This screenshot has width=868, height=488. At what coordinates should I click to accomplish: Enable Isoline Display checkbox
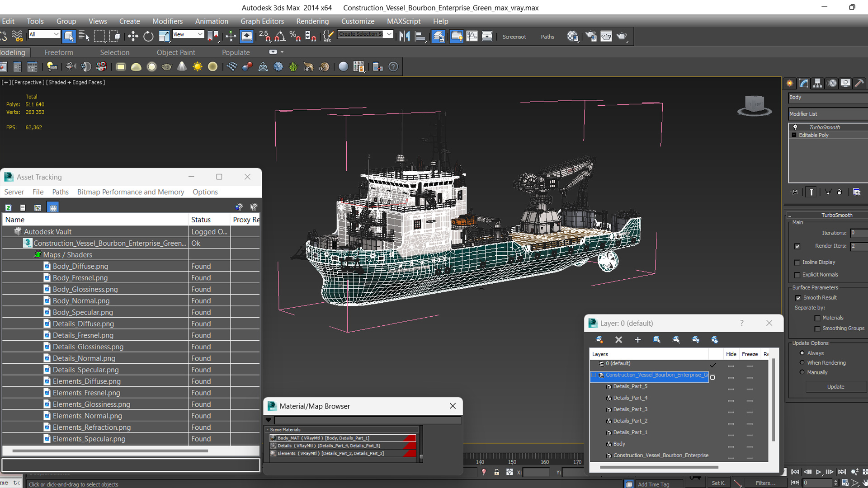(797, 263)
